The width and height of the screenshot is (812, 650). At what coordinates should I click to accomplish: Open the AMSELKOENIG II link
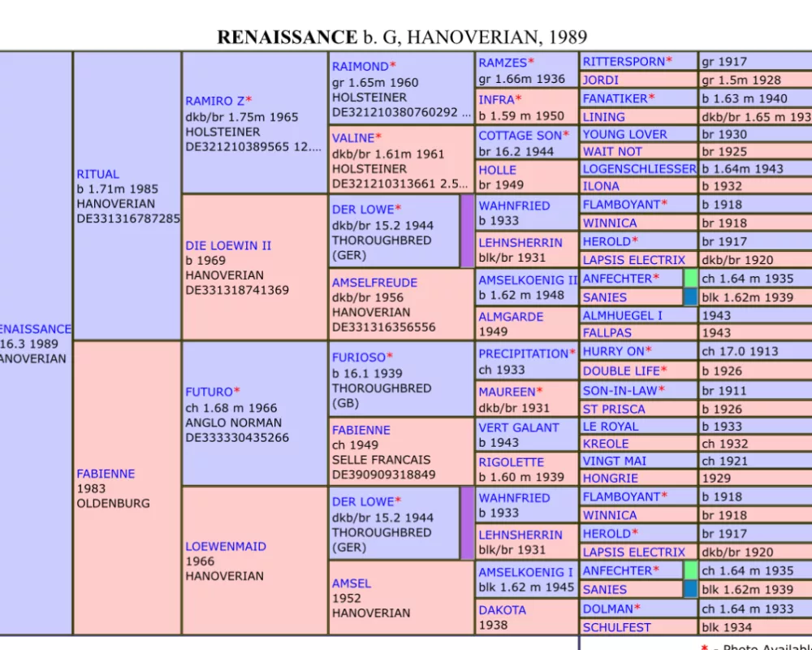click(x=527, y=280)
